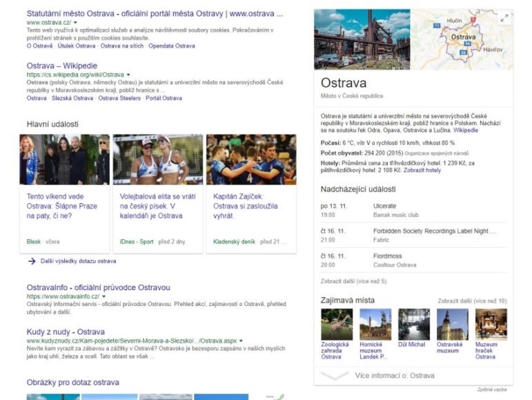Click the Kladenský deník source label
The image size is (532, 400).
(234, 242)
